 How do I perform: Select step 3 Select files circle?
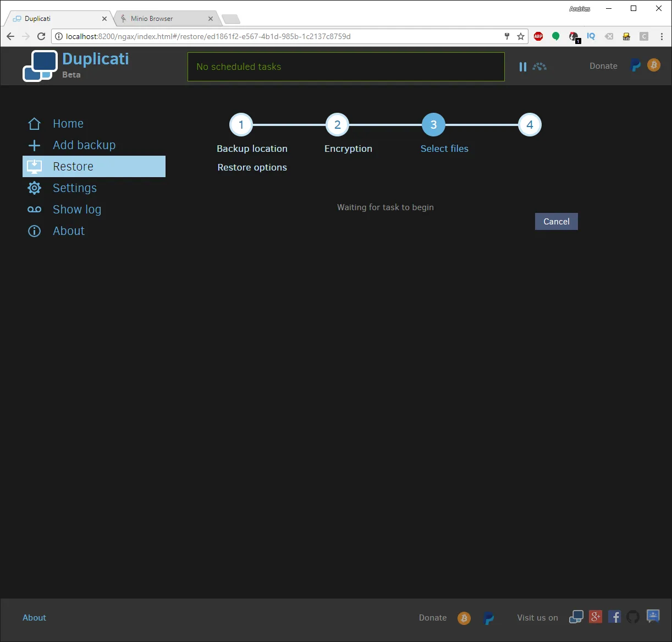pyautogui.click(x=433, y=125)
